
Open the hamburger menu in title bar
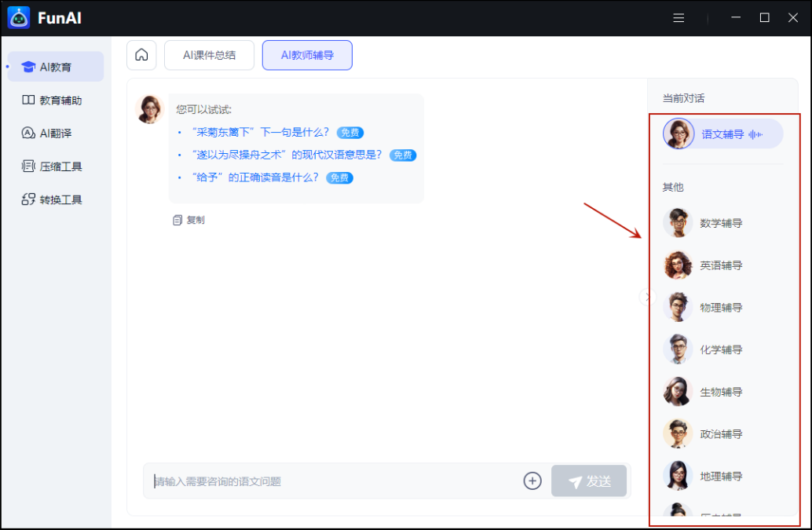click(678, 18)
